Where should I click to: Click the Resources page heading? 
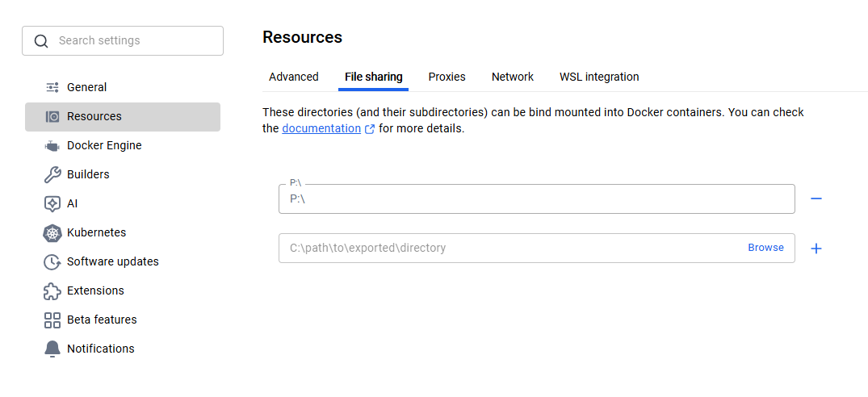tap(302, 38)
